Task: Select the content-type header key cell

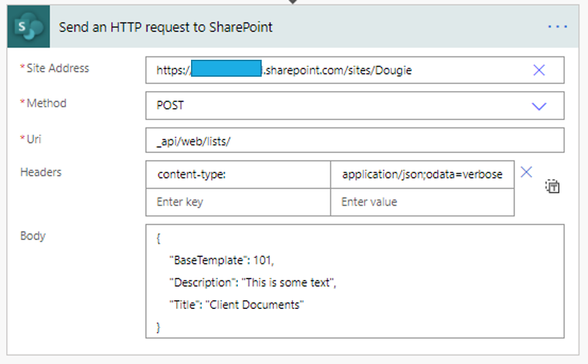Action: (238, 175)
